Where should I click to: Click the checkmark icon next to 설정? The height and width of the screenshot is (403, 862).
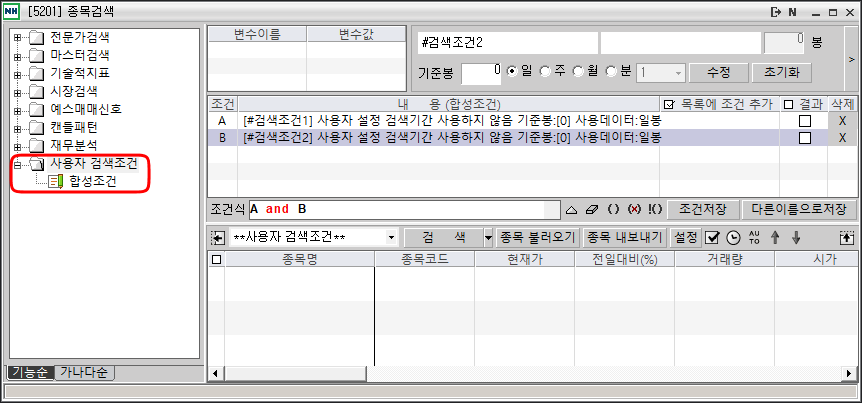[x=712, y=238]
